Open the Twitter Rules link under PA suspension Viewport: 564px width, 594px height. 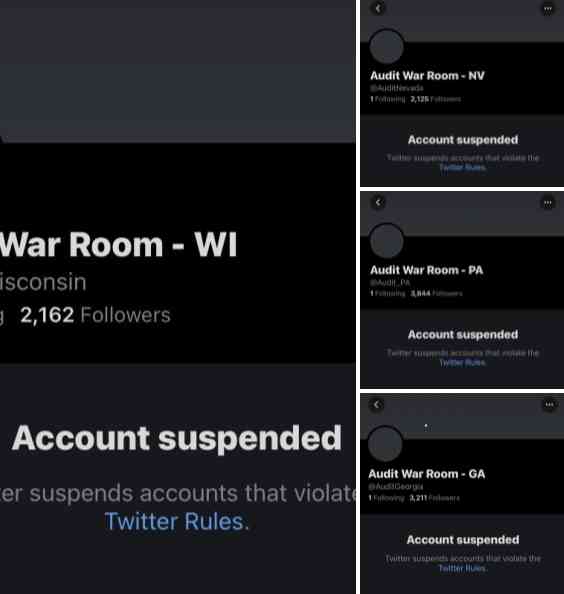coord(462,363)
